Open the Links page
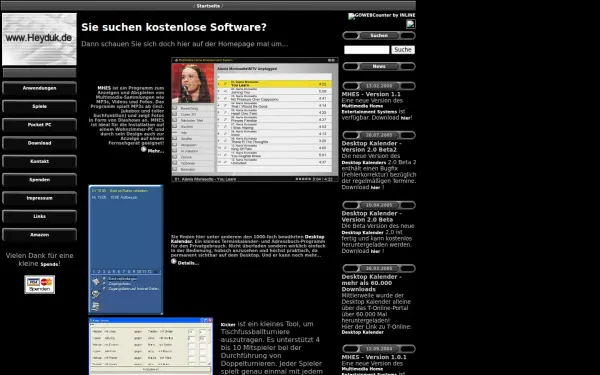Image resolution: width=600 pixels, height=375 pixels. point(39,217)
